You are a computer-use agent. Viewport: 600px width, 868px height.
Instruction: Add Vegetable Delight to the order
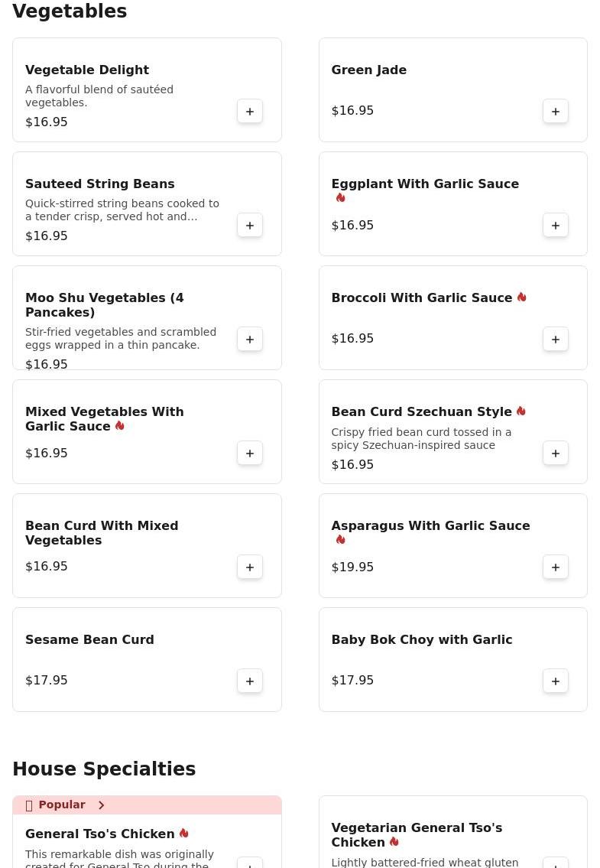pyautogui.click(x=250, y=112)
